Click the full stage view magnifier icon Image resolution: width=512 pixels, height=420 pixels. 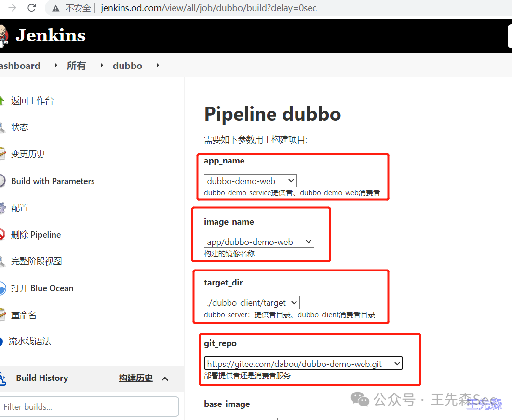(x=2, y=261)
